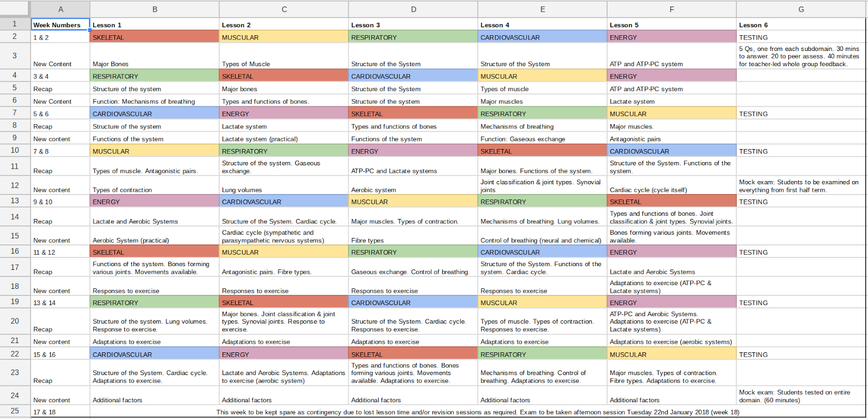Select the red SKELETAL cell in row 2
The image size is (868, 419).
tap(155, 37)
